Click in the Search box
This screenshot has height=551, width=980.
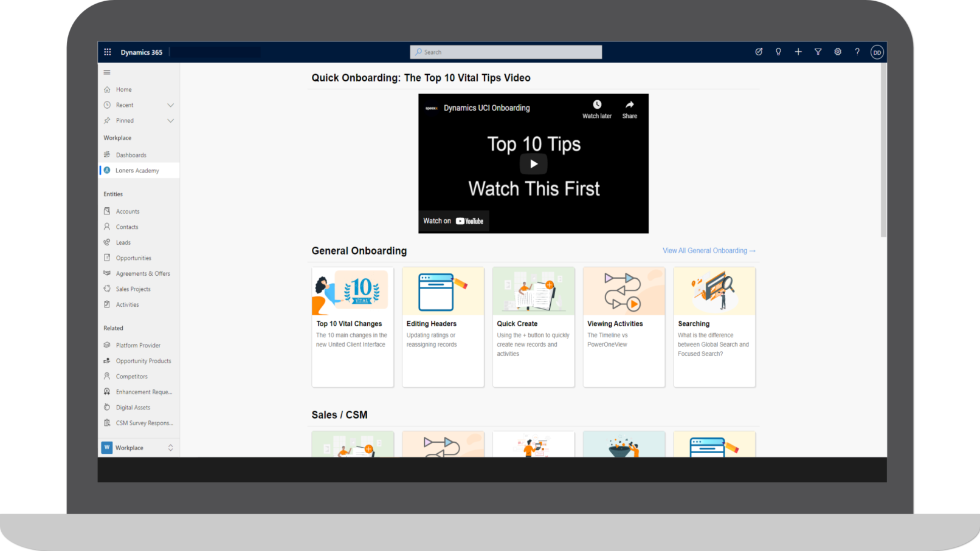[x=506, y=52]
